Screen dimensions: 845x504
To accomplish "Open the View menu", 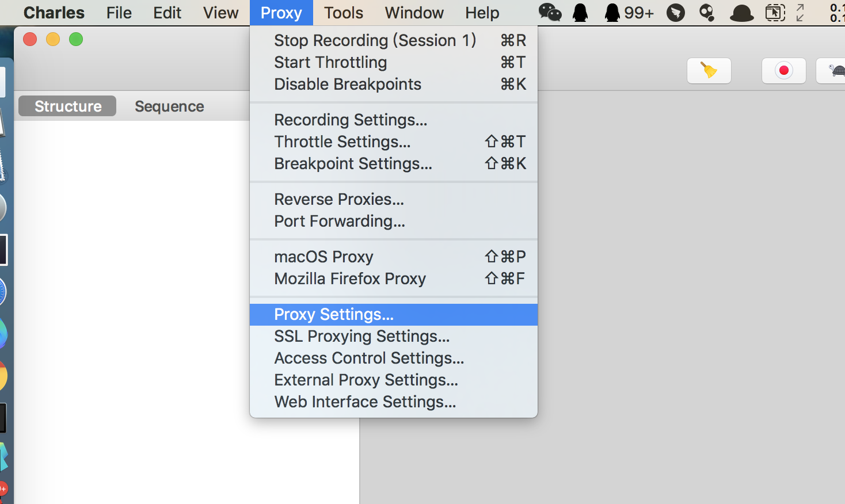I will [220, 13].
